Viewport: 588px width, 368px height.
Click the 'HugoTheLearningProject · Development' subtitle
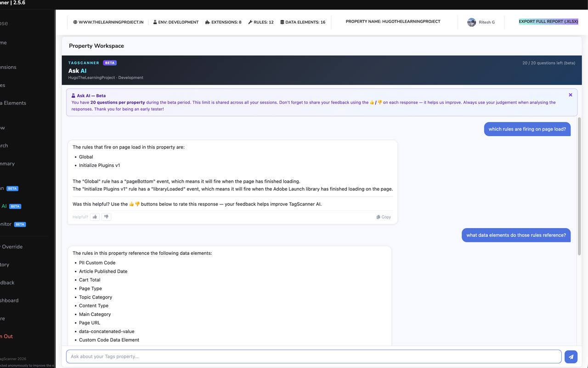click(x=106, y=78)
